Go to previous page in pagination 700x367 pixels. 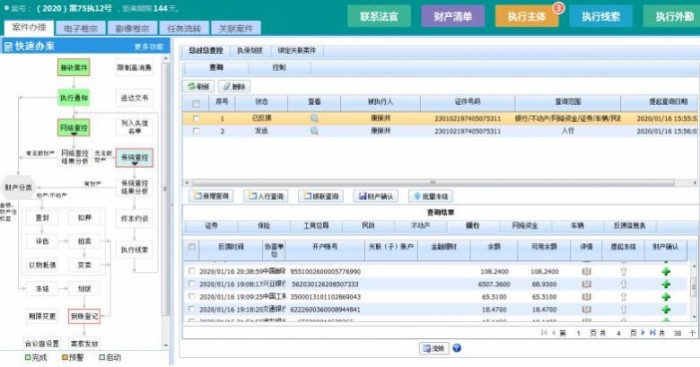554,333
